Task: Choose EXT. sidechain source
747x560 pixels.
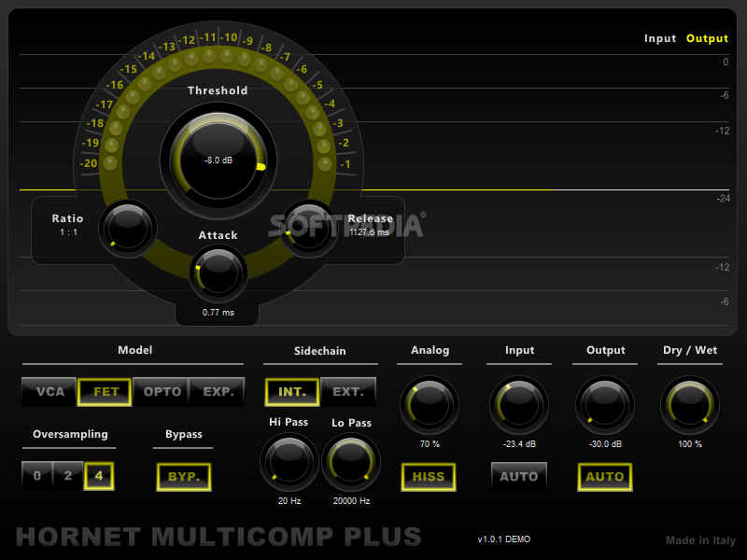Action: (348, 391)
